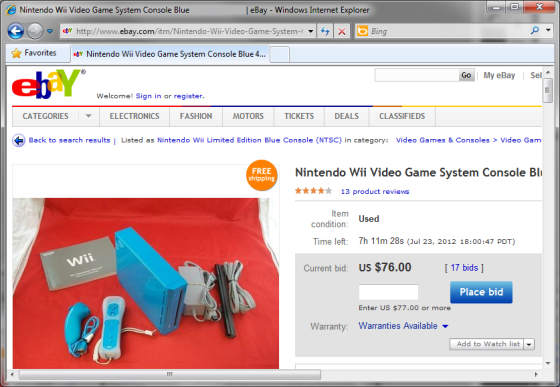This screenshot has height=387, width=560.
Task: Click the horizontal scrollbar right arrow
Action: click(536, 375)
